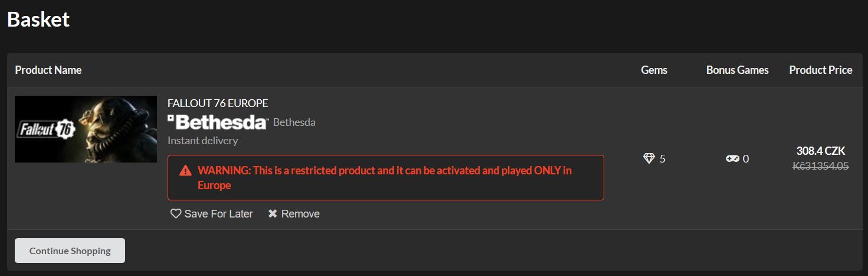Click the Instant delivery label

tap(203, 141)
